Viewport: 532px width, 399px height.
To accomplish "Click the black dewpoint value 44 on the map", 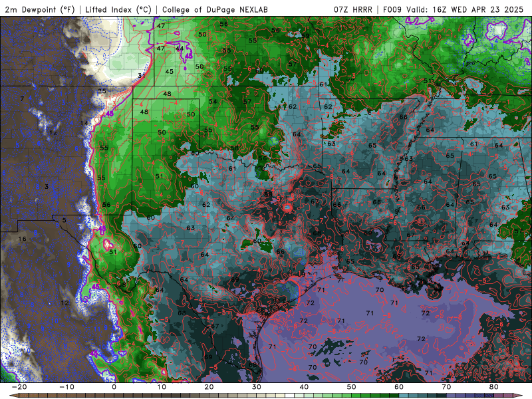I will [x=180, y=49].
